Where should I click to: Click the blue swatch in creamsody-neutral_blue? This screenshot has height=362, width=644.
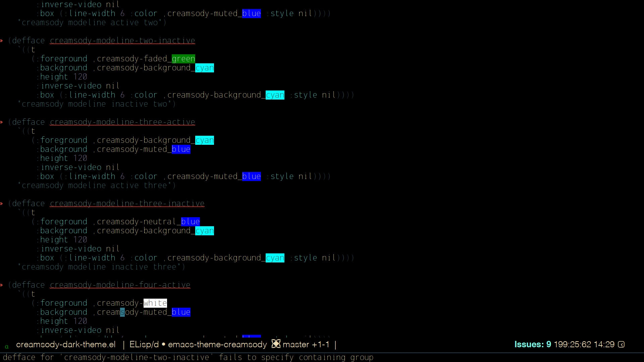(x=190, y=222)
